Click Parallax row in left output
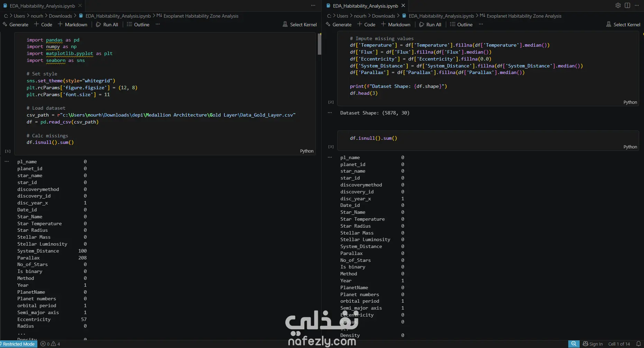Screen dimensions: 644x348 pyautogui.click(x=52, y=258)
